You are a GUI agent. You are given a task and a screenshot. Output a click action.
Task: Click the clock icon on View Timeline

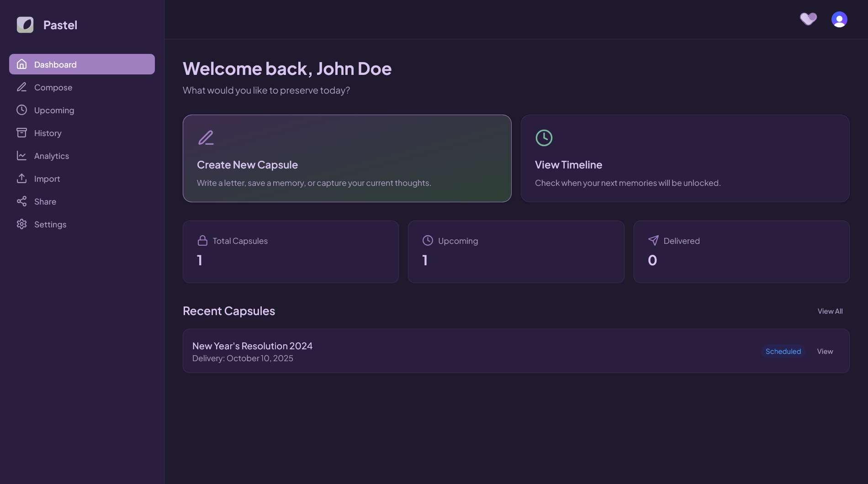[x=544, y=138]
